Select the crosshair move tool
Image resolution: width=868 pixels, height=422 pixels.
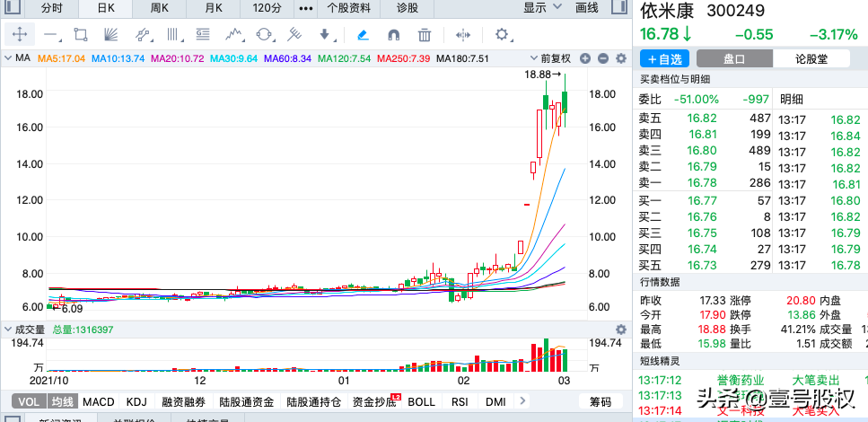click(20, 35)
